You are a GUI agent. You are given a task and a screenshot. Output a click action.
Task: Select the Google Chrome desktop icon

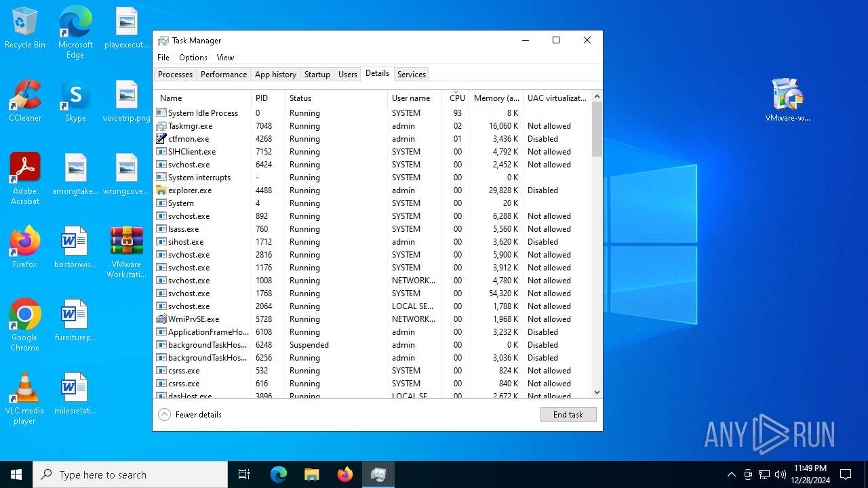point(25,325)
